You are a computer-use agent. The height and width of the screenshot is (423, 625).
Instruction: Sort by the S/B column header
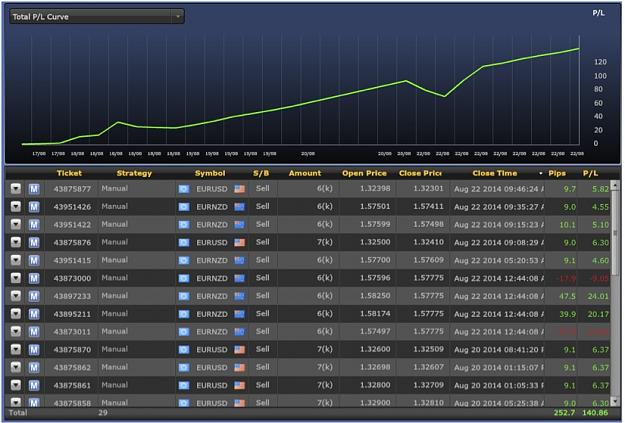(261, 173)
